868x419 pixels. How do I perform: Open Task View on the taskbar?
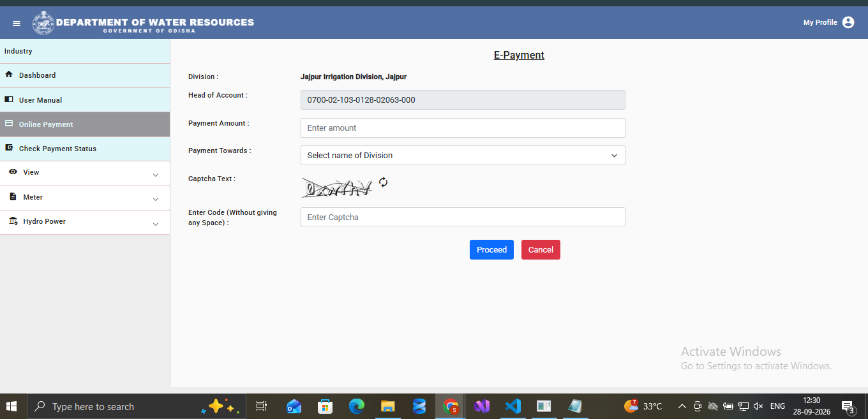tap(261, 406)
